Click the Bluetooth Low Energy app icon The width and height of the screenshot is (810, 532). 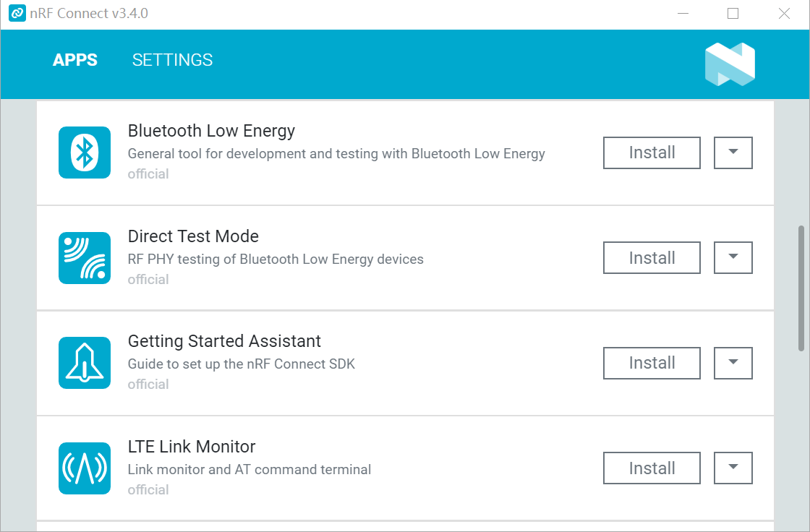pos(85,153)
